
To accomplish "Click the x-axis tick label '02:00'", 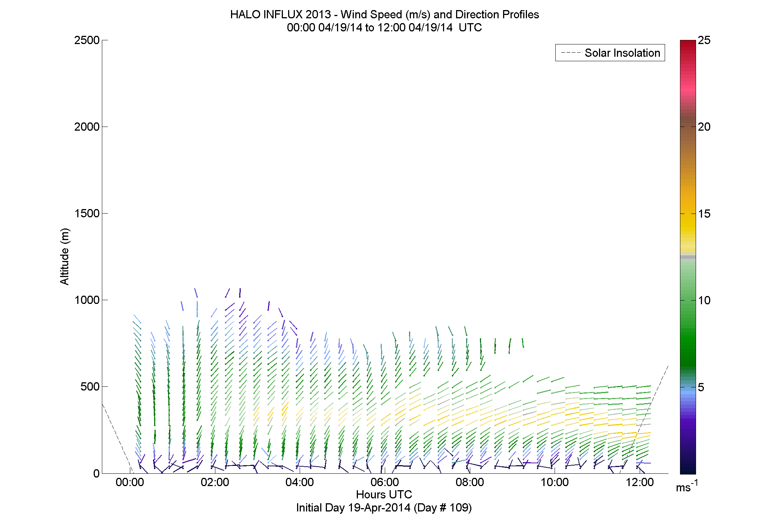I will (x=215, y=482).
